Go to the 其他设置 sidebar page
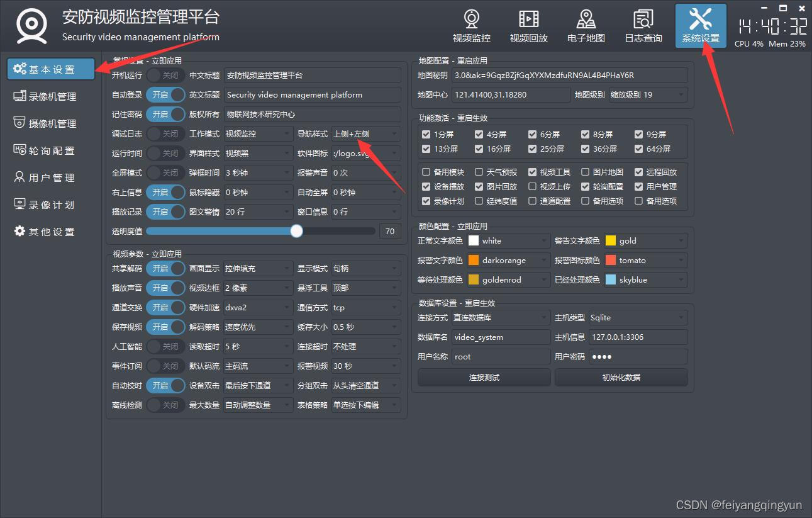 pyautogui.click(x=51, y=232)
